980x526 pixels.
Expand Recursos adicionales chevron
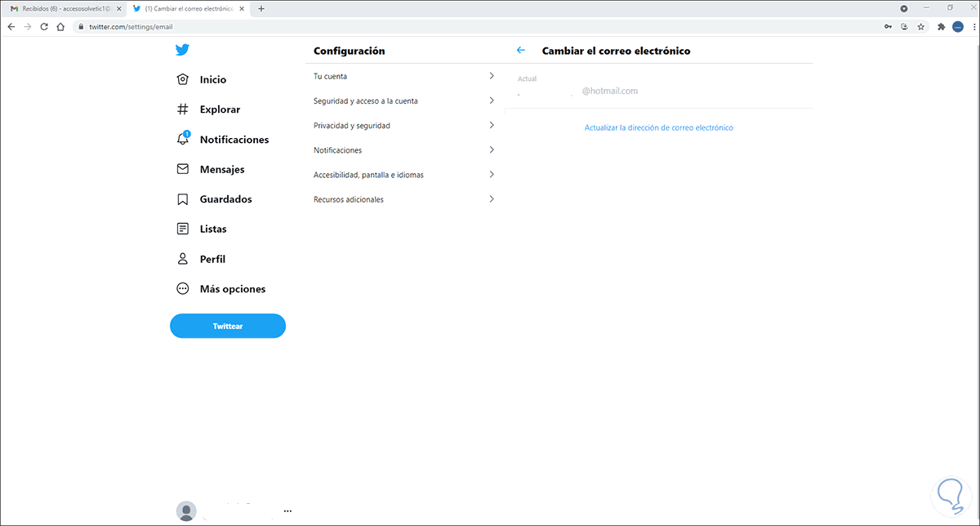[x=492, y=198]
